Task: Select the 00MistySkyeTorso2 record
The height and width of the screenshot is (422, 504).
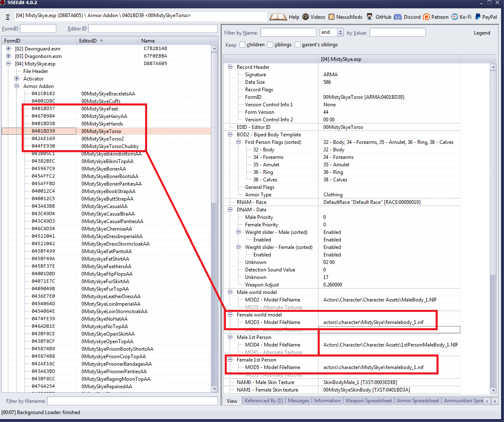Action: [x=103, y=139]
